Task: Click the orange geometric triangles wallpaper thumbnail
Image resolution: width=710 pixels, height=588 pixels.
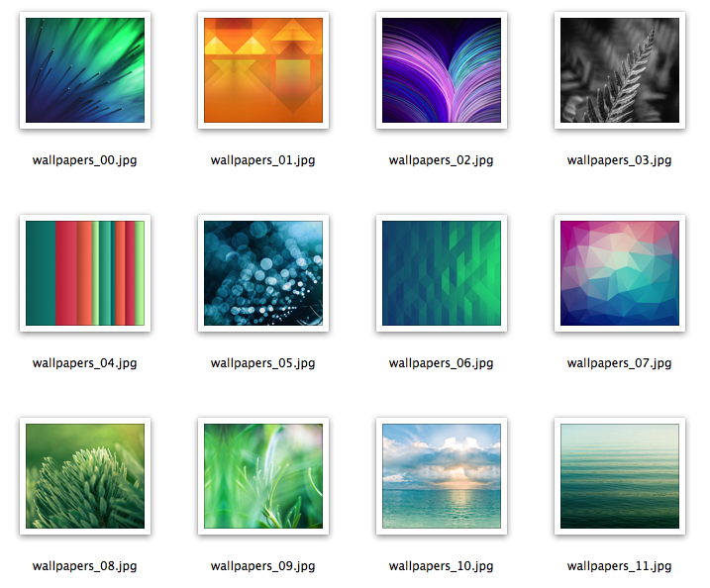Action: [263, 70]
